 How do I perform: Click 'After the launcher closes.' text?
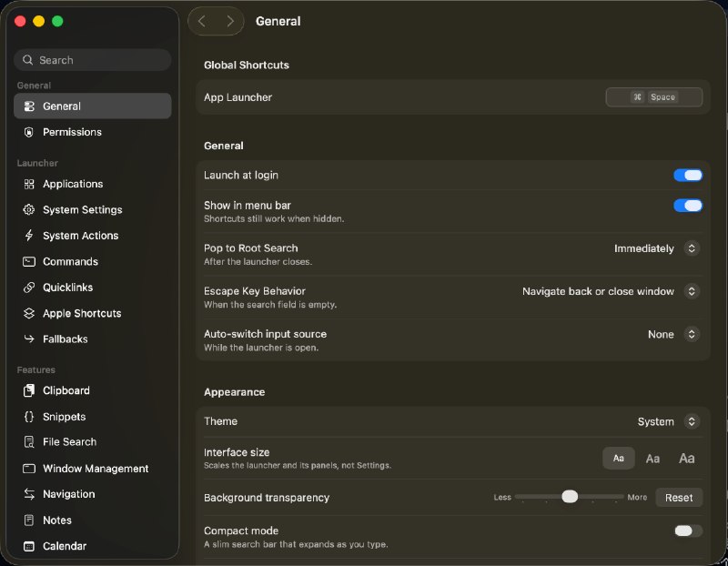[258, 262]
